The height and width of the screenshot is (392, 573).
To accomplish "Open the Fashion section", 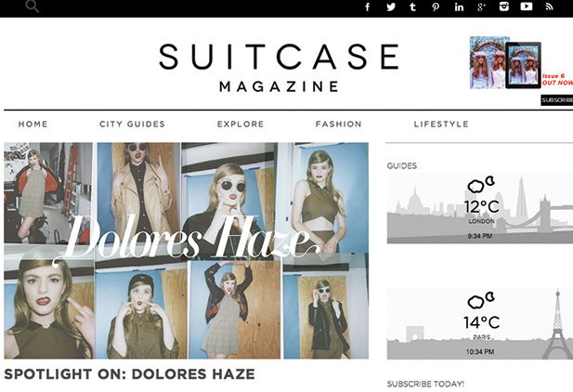I will tap(338, 124).
